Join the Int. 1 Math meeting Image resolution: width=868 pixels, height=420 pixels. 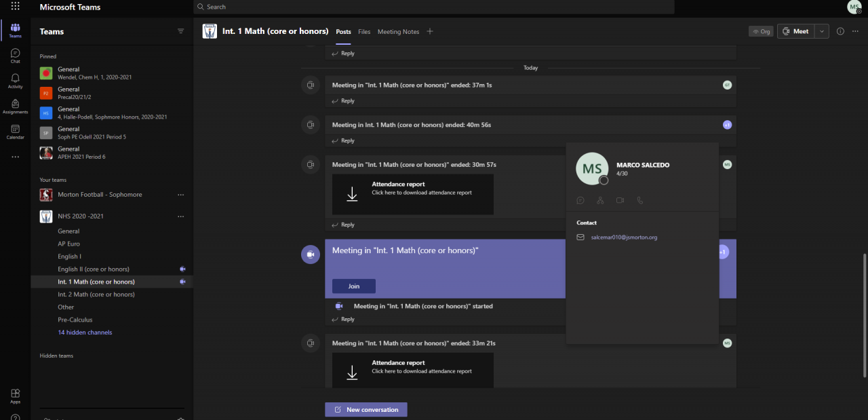(x=353, y=286)
